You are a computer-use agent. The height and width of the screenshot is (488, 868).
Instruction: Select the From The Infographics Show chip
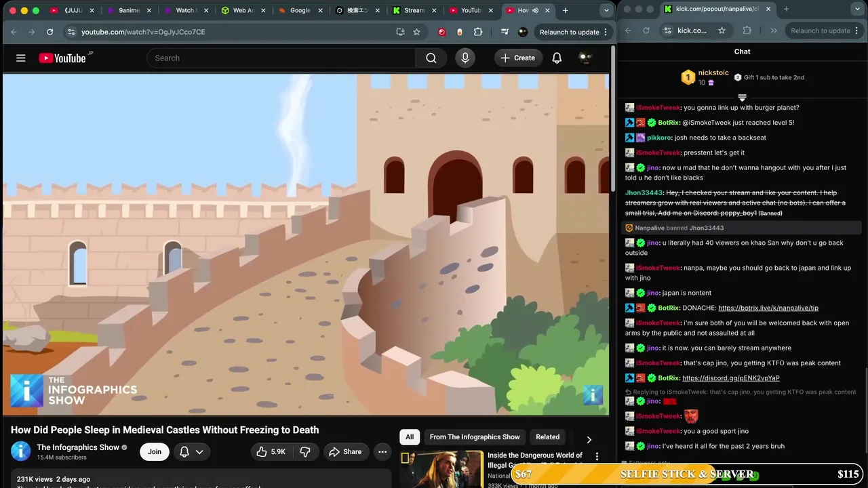(475, 437)
